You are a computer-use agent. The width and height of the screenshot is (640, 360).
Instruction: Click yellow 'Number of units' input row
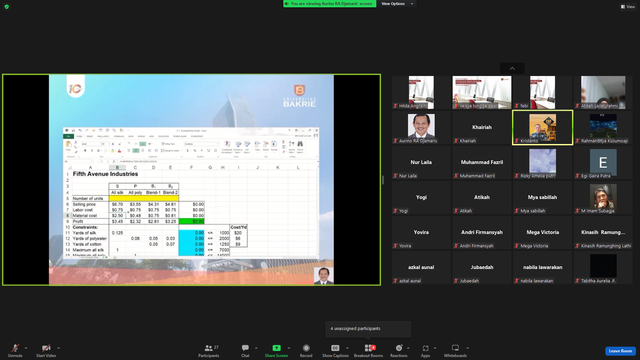(143, 198)
